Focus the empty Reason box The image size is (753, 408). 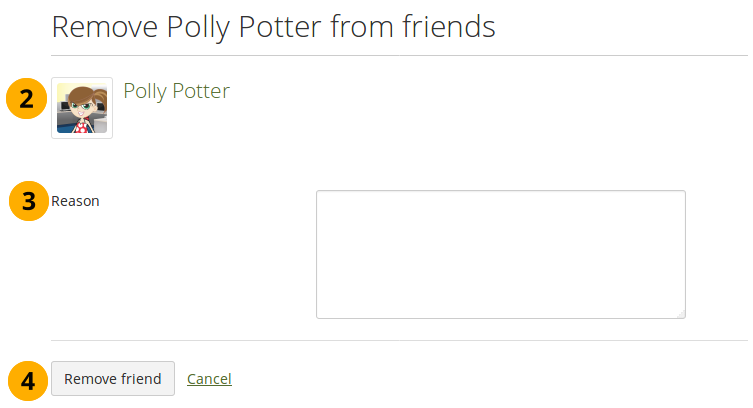pyautogui.click(x=500, y=254)
